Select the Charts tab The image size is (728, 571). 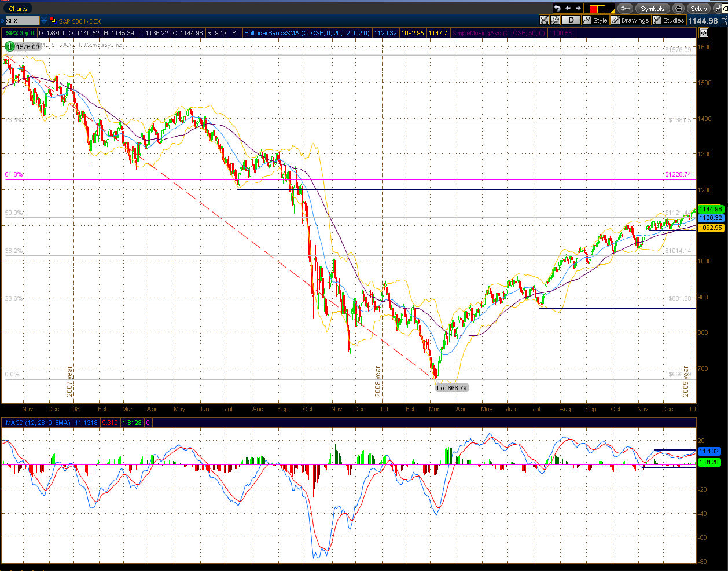pos(18,9)
